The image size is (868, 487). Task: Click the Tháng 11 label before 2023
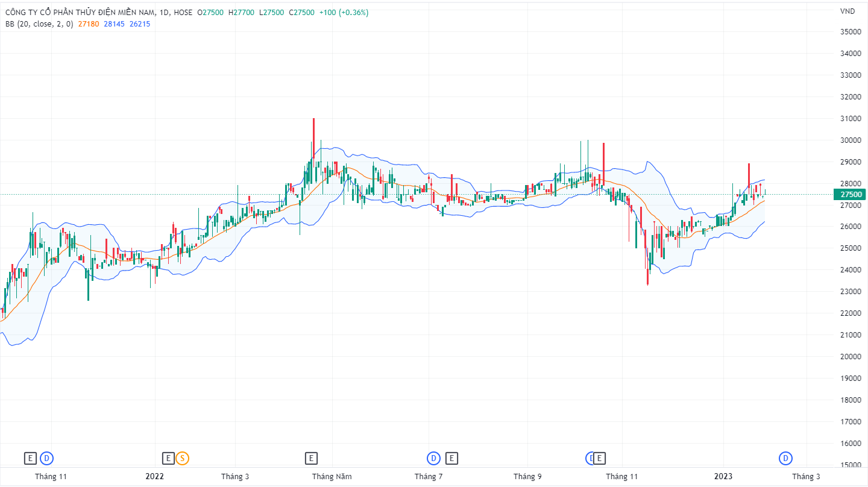click(622, 477)
